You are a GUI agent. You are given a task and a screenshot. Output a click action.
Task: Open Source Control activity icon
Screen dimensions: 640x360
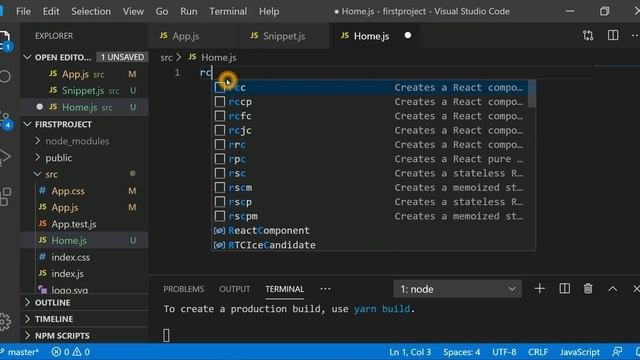pos(5,120)
